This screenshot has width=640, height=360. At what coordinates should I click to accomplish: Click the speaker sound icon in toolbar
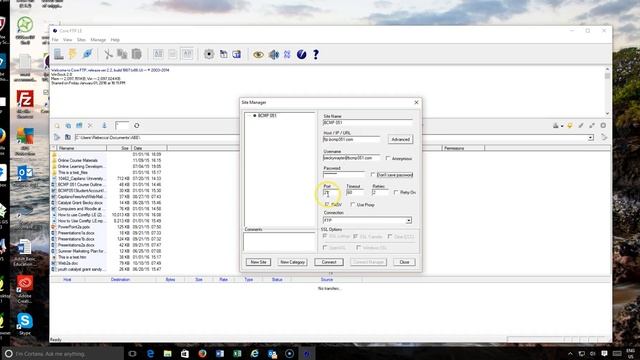pos(273,54)
